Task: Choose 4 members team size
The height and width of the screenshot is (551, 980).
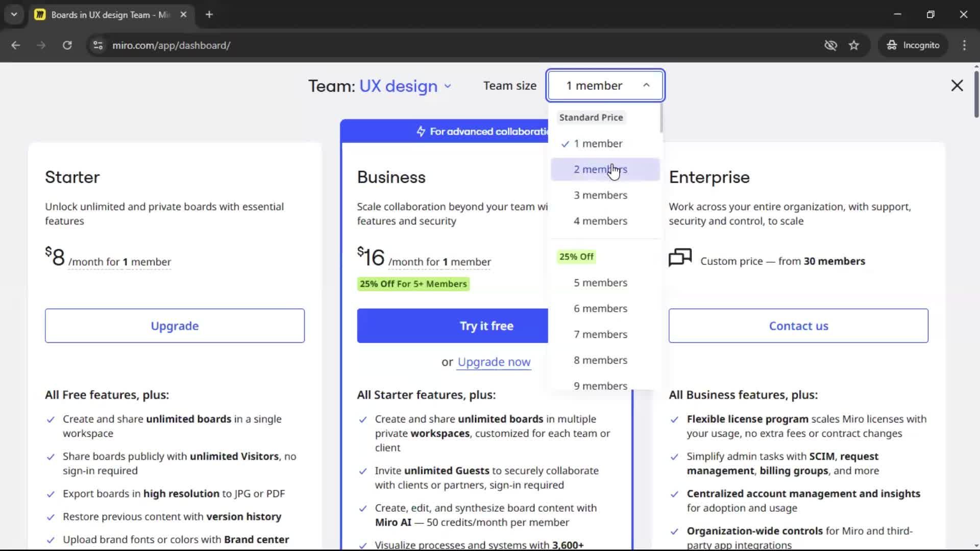Action: click(605, 221)
